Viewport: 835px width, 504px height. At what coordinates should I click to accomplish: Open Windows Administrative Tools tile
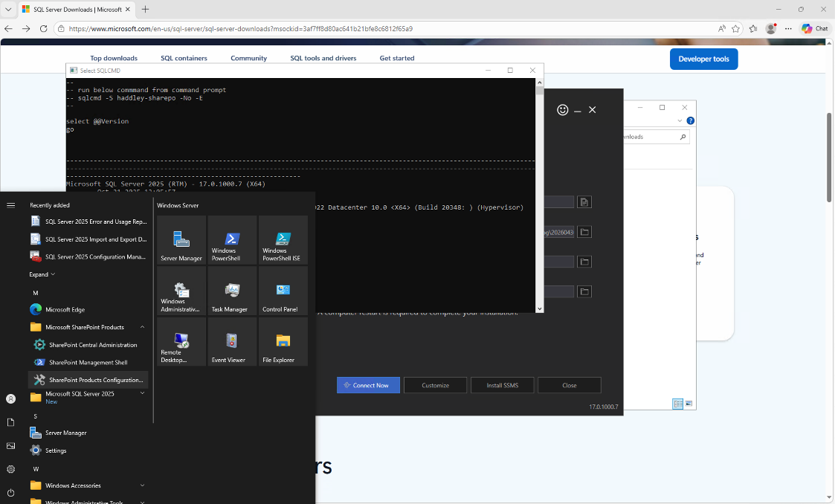181,291
